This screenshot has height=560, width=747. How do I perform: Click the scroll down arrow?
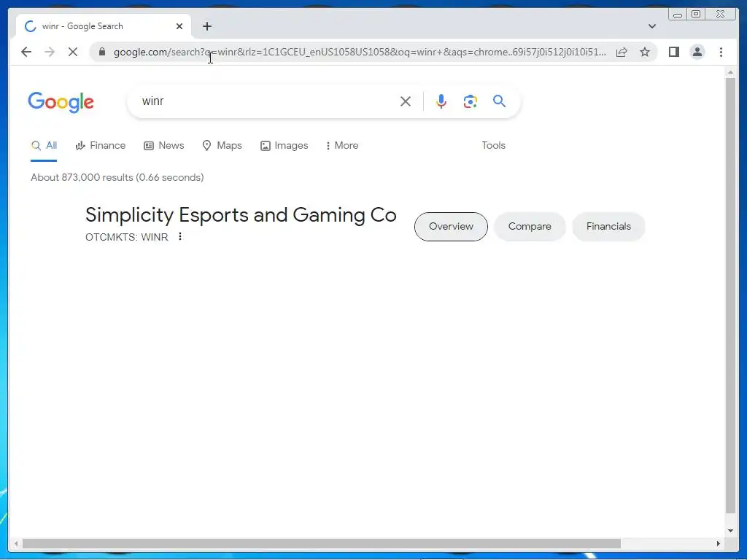click(x=730, y=531)
